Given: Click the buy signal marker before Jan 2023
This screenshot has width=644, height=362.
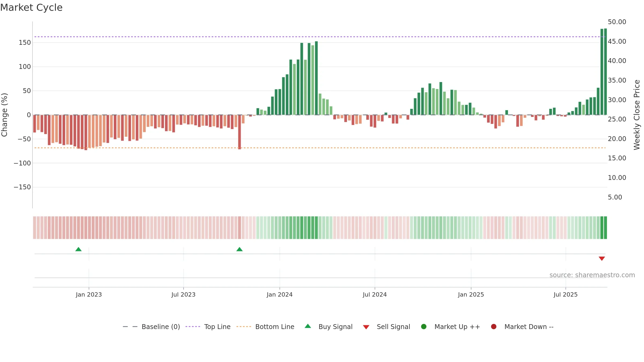Looking at the screenshot, I should coord(78,249).
